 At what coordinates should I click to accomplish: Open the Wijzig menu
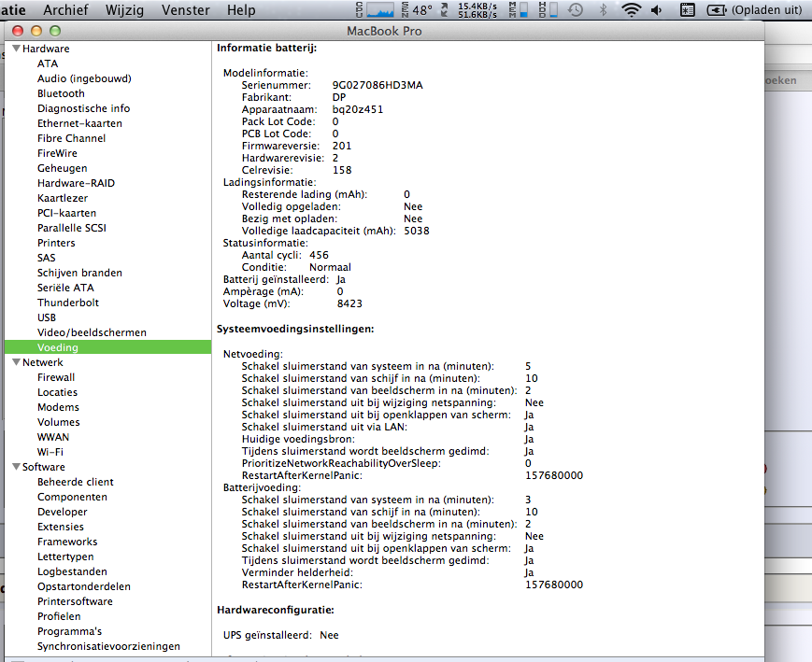125,10
